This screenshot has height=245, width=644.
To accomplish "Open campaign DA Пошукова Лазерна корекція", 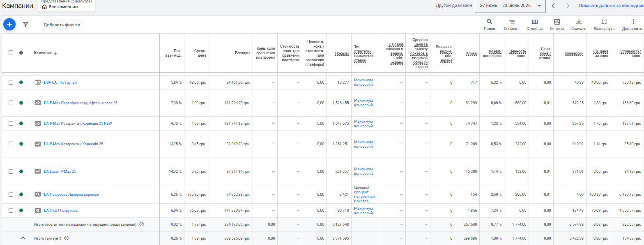I will coord(71,194).
